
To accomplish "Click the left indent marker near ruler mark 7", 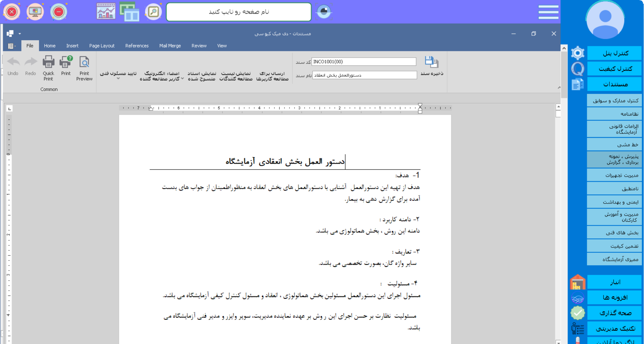I will pos(151,109).
